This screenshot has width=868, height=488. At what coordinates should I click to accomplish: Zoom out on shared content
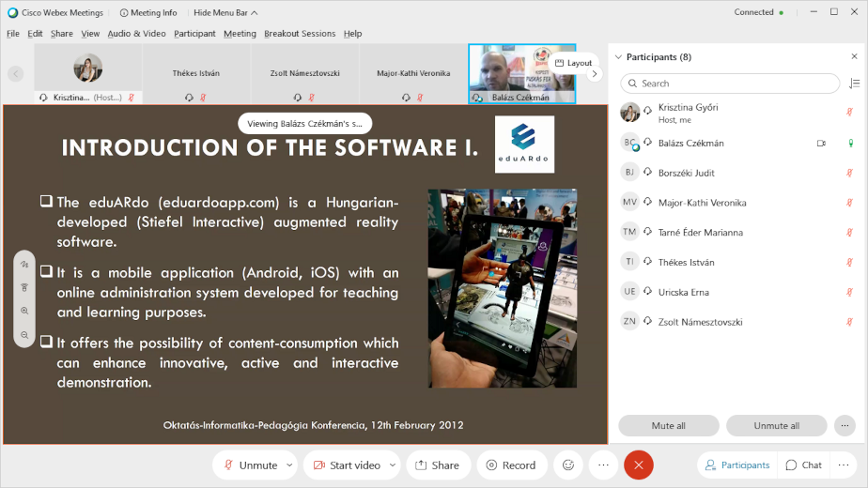[24, 334]
